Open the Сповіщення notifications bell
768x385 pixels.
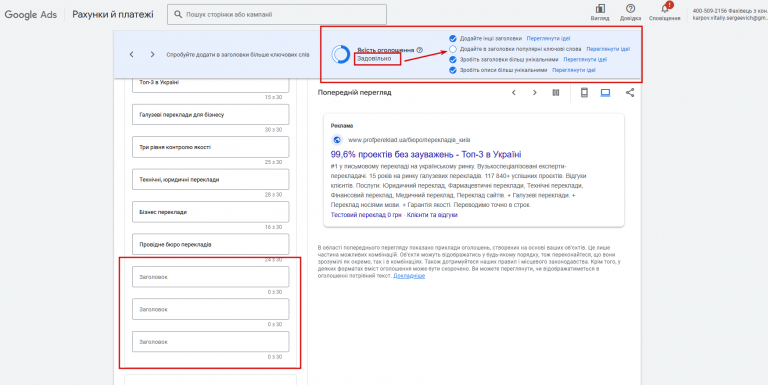pos(665,9)
